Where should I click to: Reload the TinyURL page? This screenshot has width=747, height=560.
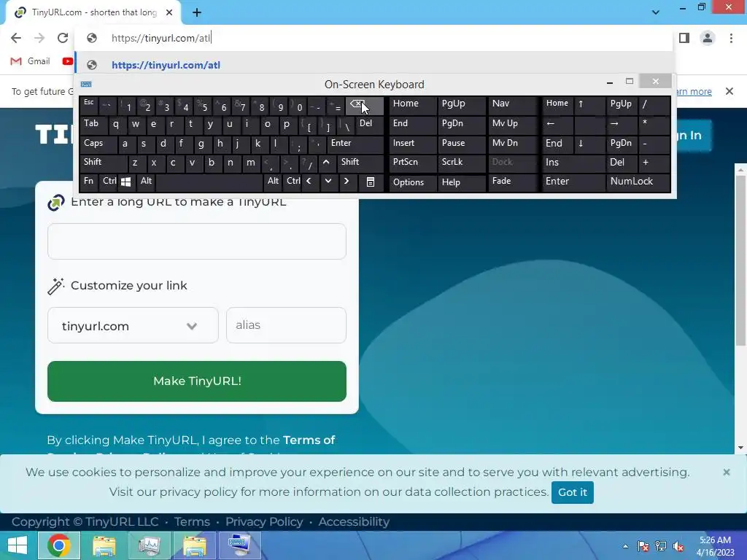[63, 38]
